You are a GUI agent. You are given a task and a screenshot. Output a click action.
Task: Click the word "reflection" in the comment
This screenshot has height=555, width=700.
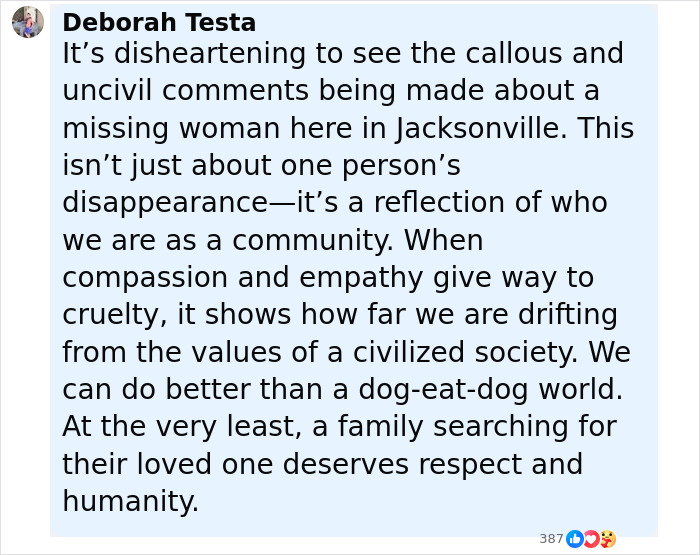pos(439,203)
